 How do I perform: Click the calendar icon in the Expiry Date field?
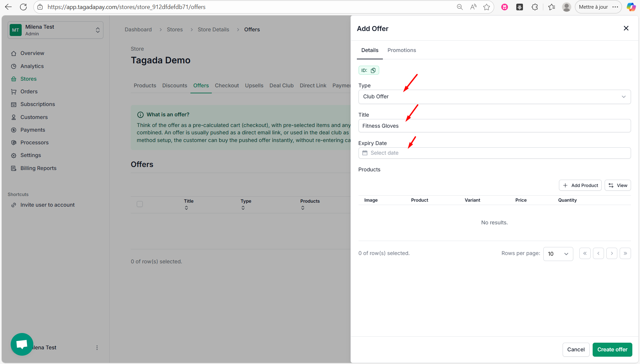tap(365, 153)
